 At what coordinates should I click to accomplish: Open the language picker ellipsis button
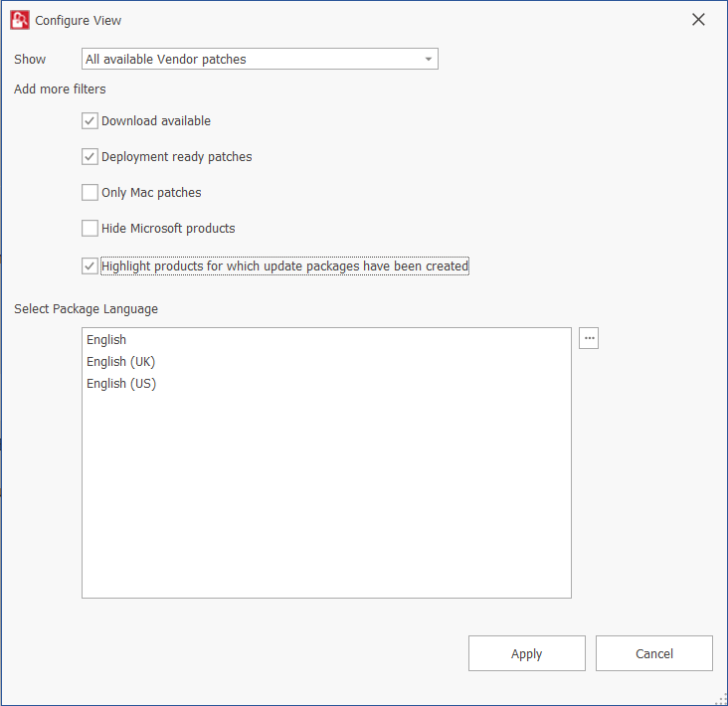coord(589,339)
